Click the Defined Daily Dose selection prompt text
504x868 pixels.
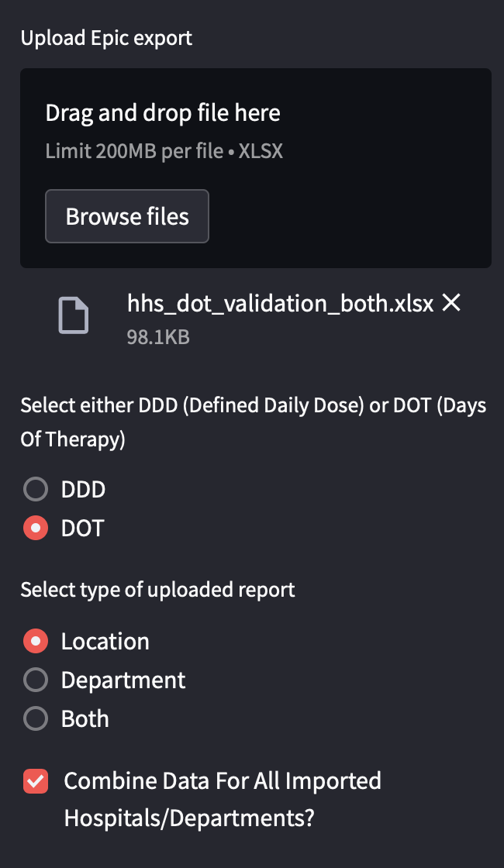click(x=252, y=422)
